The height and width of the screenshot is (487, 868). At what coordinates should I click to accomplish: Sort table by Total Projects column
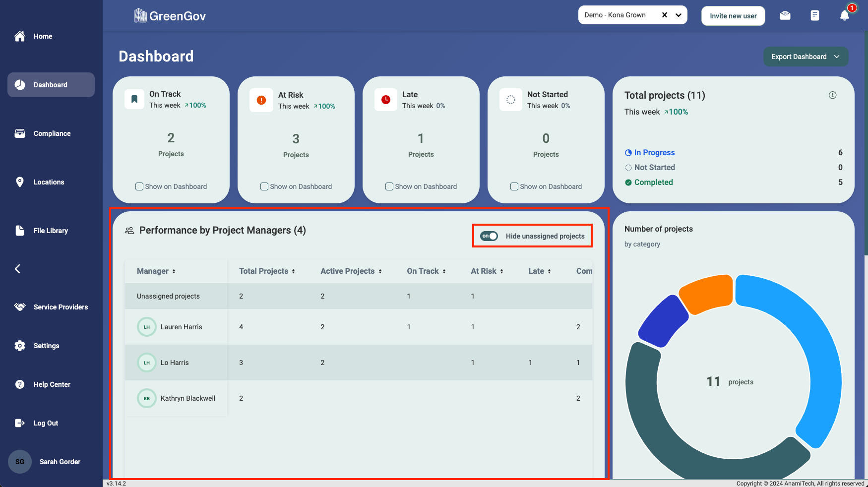[x=267, y=271]
